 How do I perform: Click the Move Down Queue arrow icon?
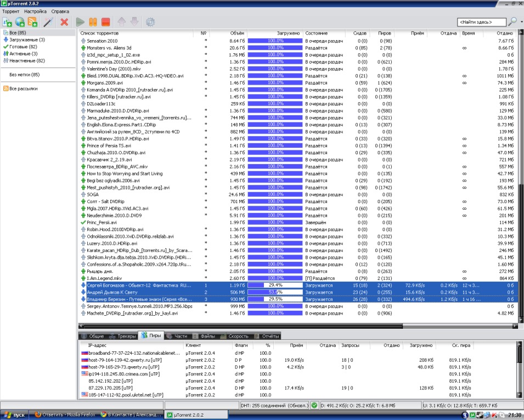(x=134, y=22)
